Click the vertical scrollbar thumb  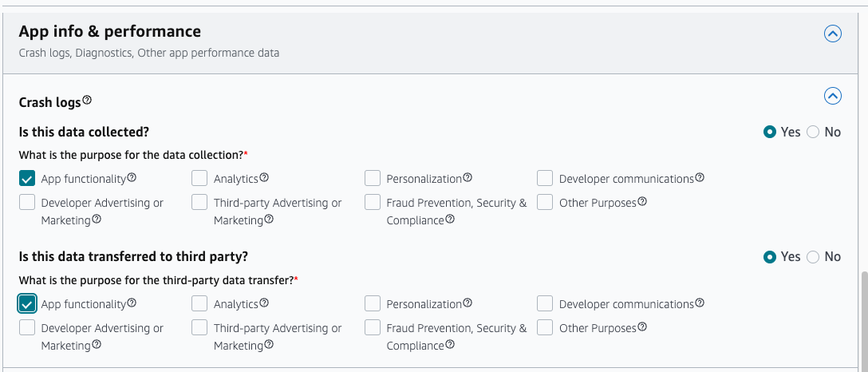tap(864, 321)
